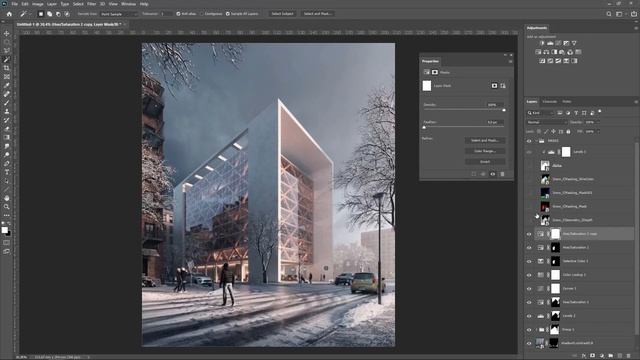The height and width of the screenshot is (360, 640).
Task: Select the Move tool
Action: 7,33
